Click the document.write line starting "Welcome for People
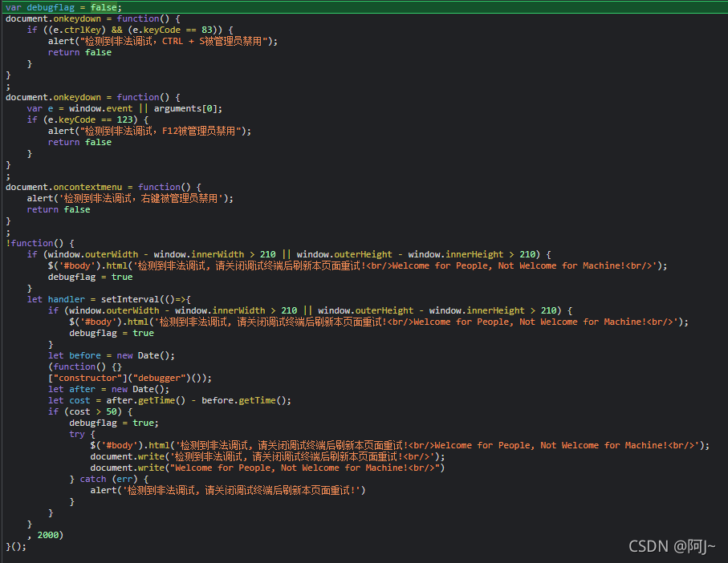The height and width of the screenshot is (563, 728). coord(267,468)
